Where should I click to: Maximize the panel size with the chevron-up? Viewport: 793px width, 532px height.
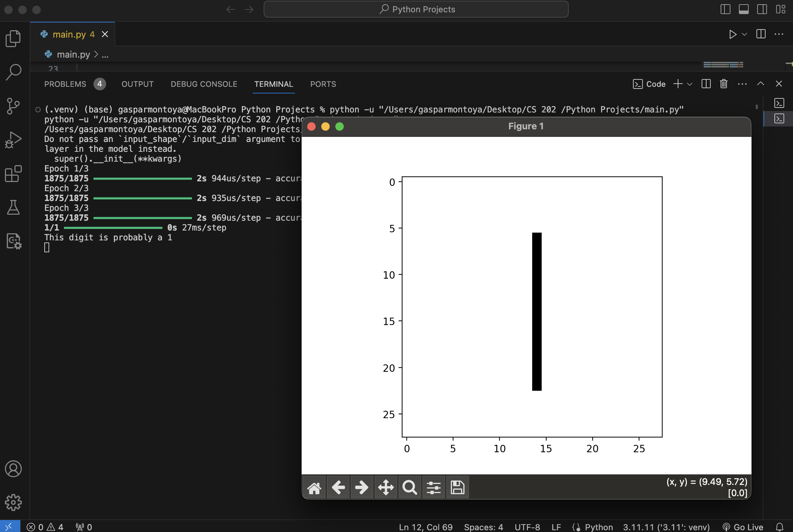(x=761, y=84)
